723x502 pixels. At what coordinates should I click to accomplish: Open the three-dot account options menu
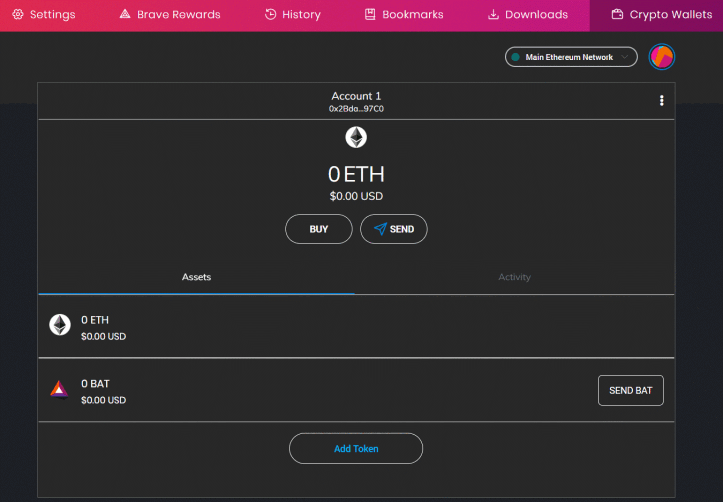(662, 100)
